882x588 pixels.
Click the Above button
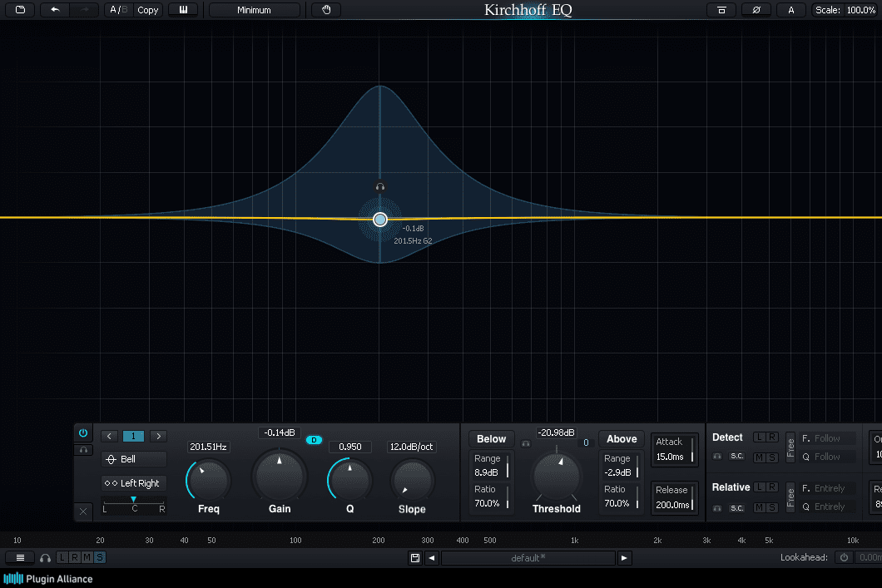pos(622,439)
